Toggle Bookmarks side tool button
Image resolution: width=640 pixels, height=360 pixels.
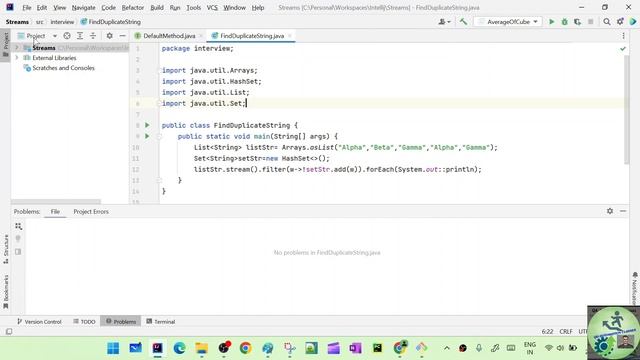pos(6,292)
